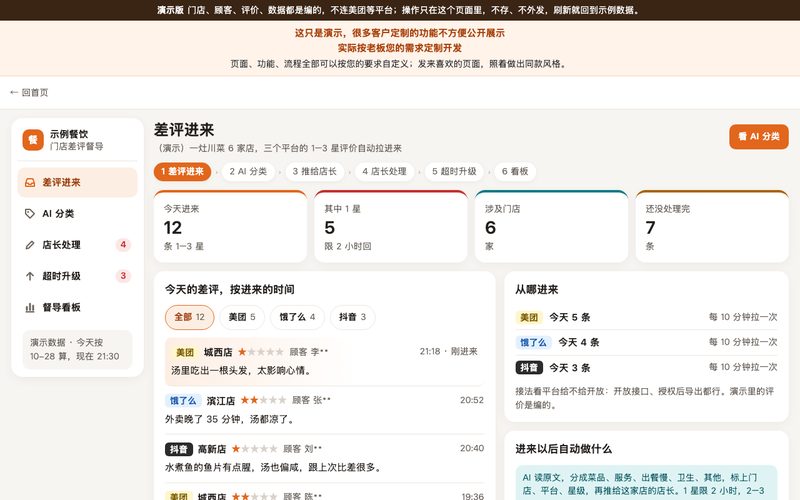Click 饿了么 今天 4 条 source row

point(646,342)
